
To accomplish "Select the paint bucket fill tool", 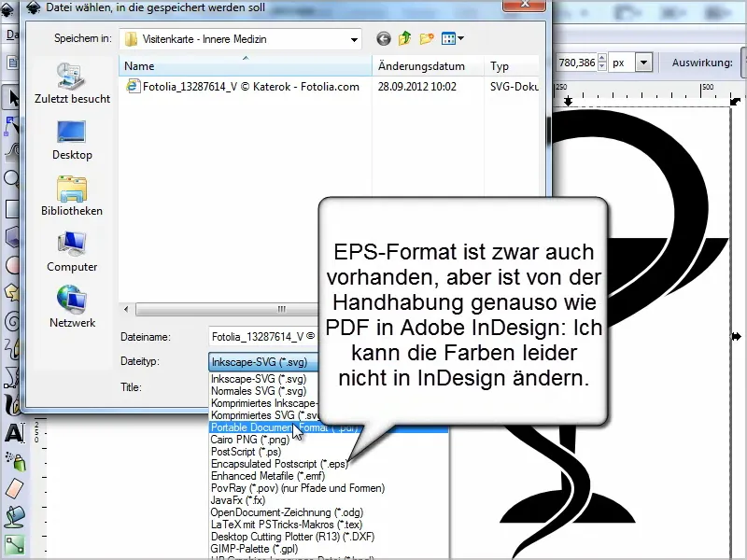I will (x=14, y=516).
